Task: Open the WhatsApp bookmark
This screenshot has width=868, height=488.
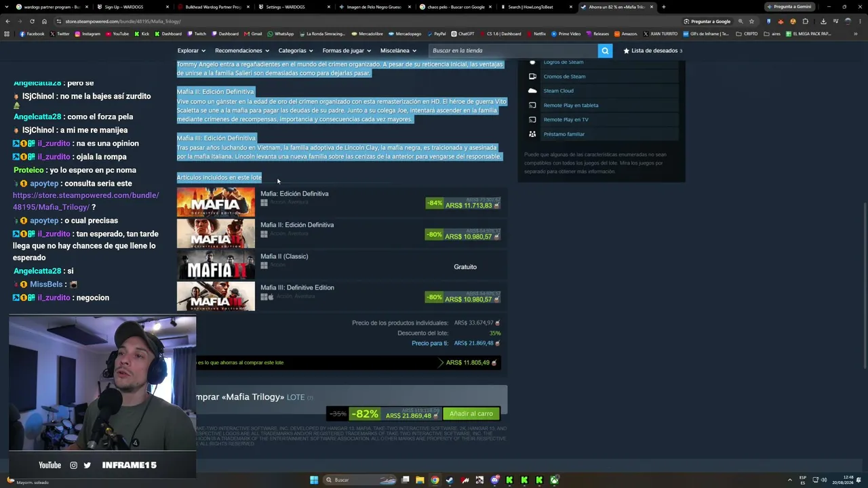Action: pos(280,33)
